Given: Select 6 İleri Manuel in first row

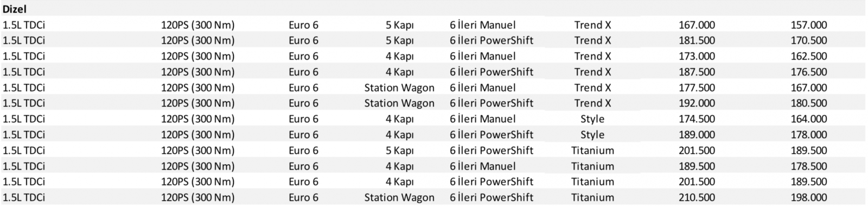Looking at the screenshot, I should click(x=483, y=25).
